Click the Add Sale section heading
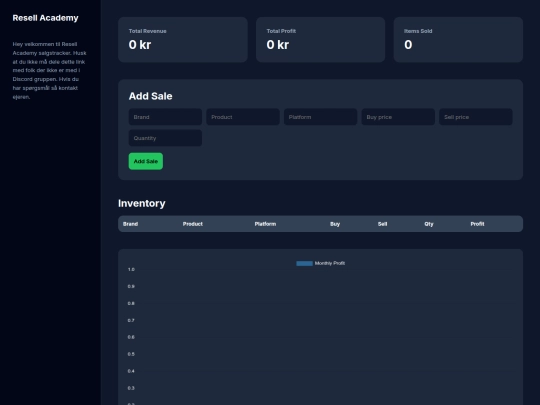Image resolution: width=540 pixels, height=405 pixels. pyautogui.click(x=150, y=96)
